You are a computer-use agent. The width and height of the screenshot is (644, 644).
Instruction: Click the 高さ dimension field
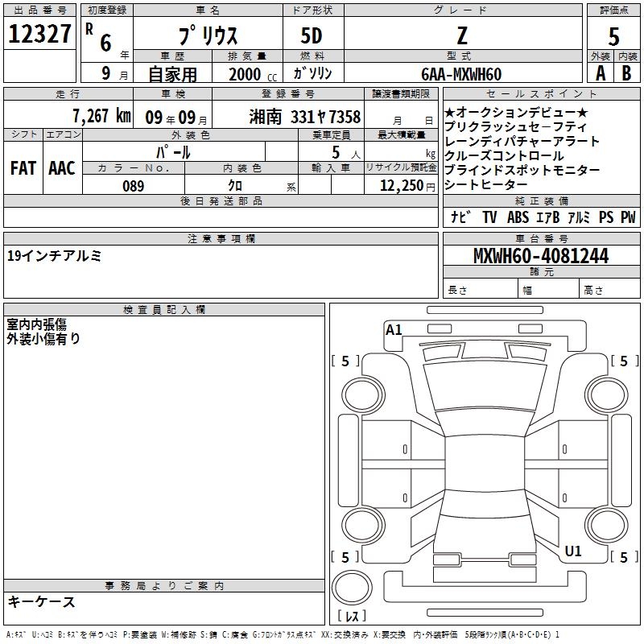point(610,289)
